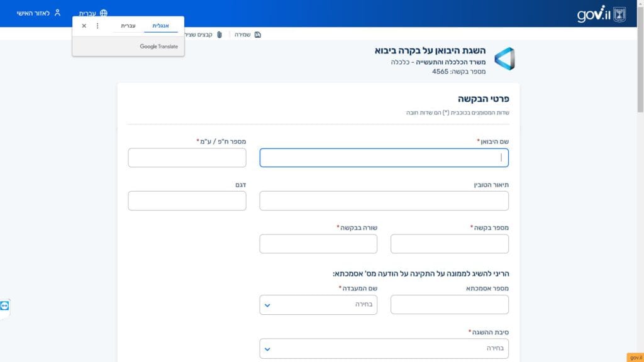
Task: Open Google Translate three-dot options menu
Action: point(97,26)
